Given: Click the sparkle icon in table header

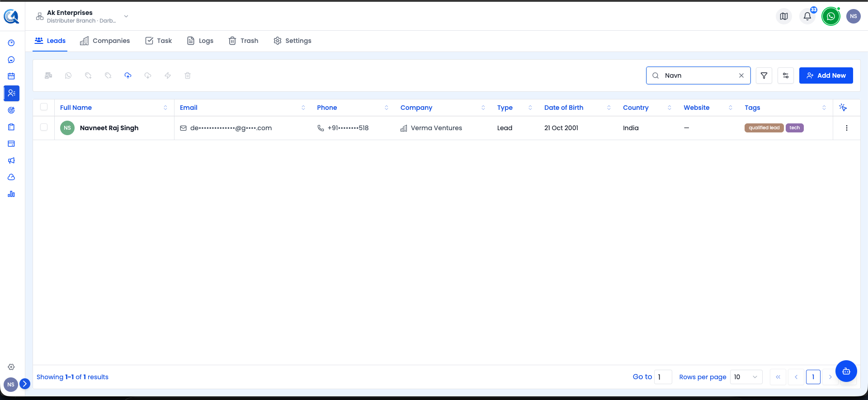Looking at the screenshot, I should [x=843, y=108].
